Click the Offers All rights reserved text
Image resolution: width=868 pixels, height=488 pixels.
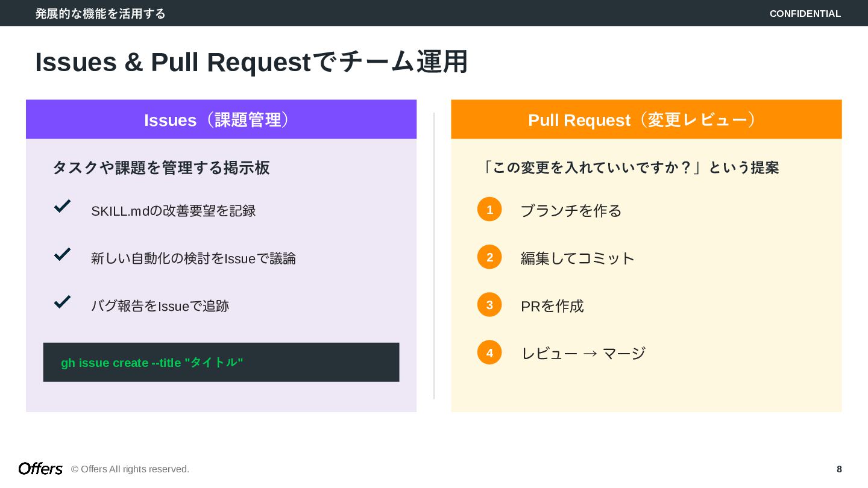pyautogui.click(x=130, y=469)
